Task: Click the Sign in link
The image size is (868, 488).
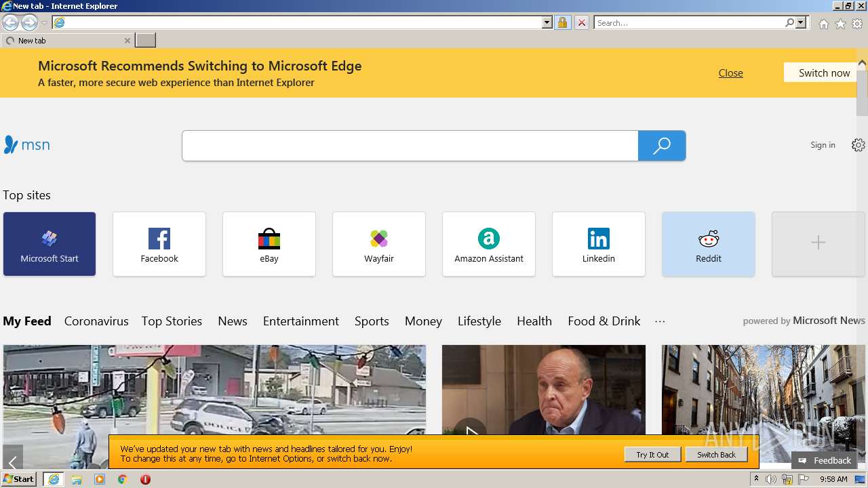Action: point(823,145)
